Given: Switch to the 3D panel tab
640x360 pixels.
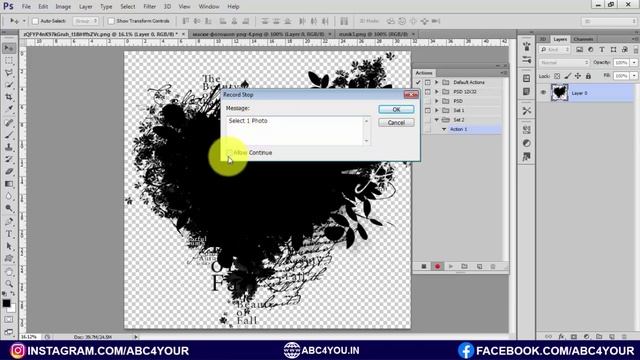Looking at the screenshot, I should (543, 39).
